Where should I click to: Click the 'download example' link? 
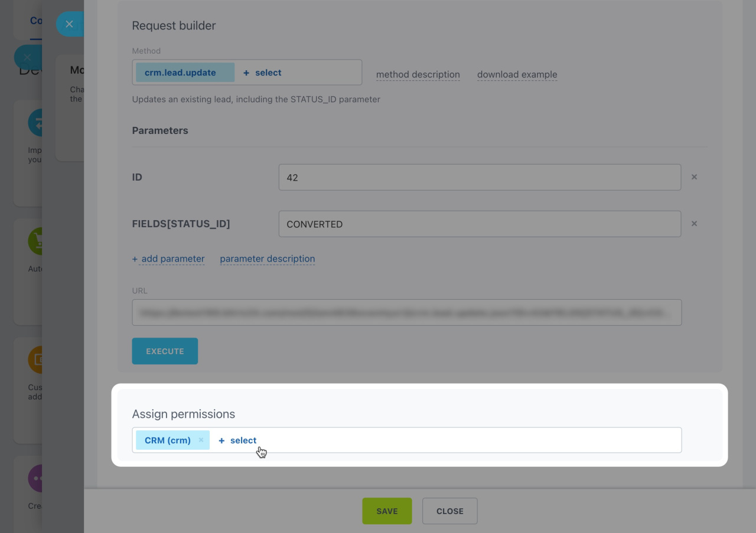(x=517, y=74)
